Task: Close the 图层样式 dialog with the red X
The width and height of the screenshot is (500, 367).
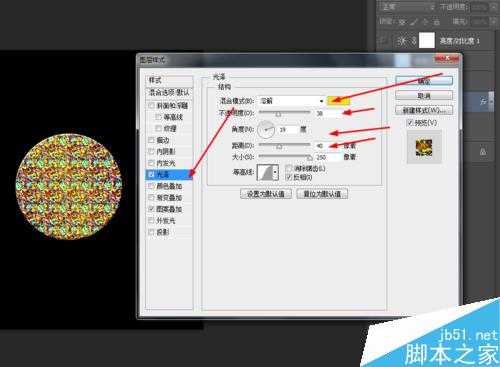Action: pyautogui.click(x=447, y=59)
